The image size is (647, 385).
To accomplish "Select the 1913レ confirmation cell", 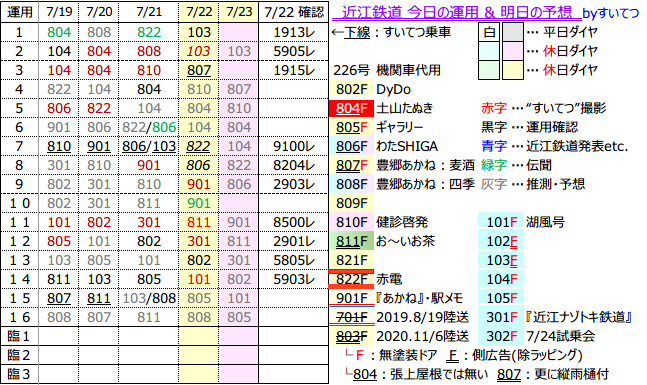I will [294, 32].
